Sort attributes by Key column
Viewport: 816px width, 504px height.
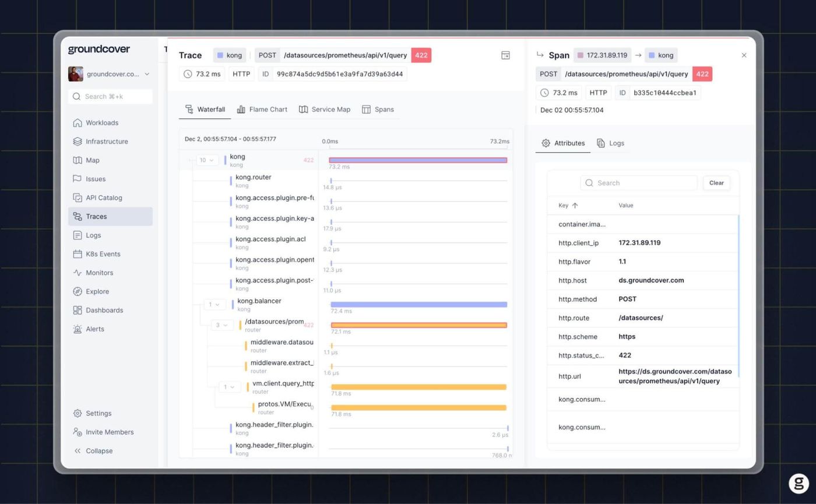[x=568, y=206]
